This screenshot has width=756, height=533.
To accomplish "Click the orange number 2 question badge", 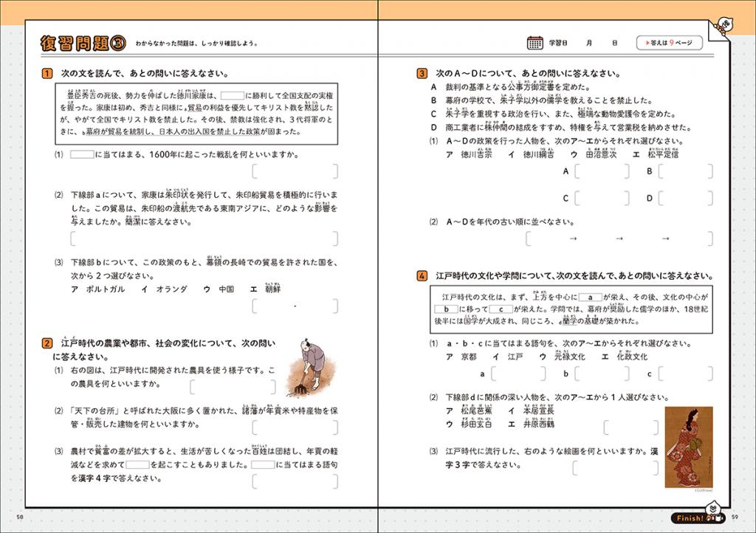I will (x=47, y=343).
